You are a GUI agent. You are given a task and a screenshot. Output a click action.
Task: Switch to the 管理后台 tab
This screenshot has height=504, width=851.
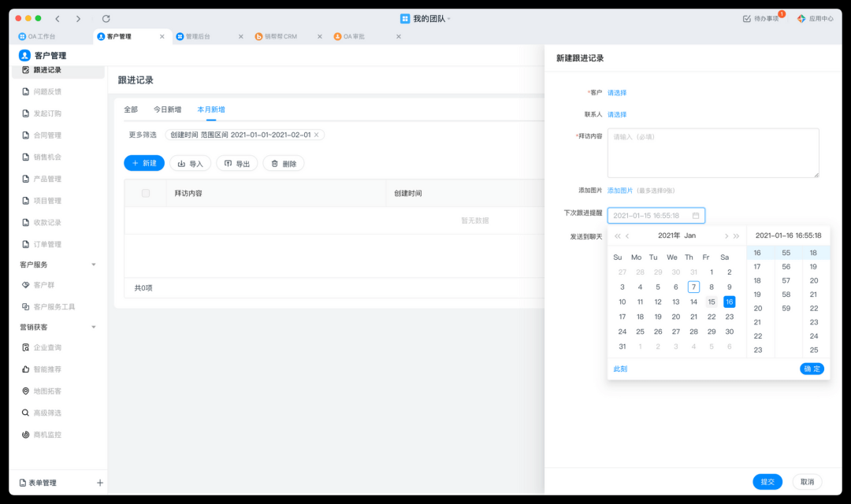point(193,36)
